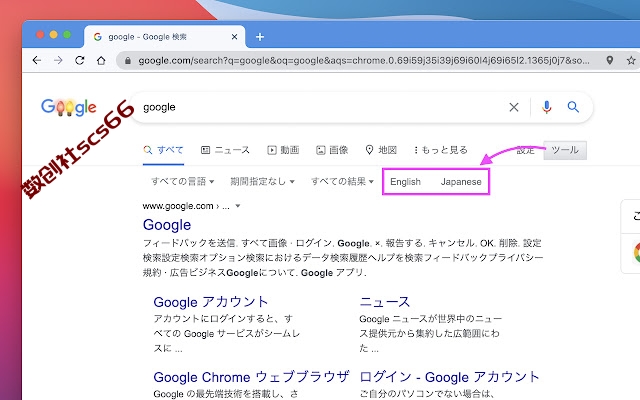Open the もっと見る menu
Image resolution: width=640 pixels, height=400 pixels.
coord(441,150)
